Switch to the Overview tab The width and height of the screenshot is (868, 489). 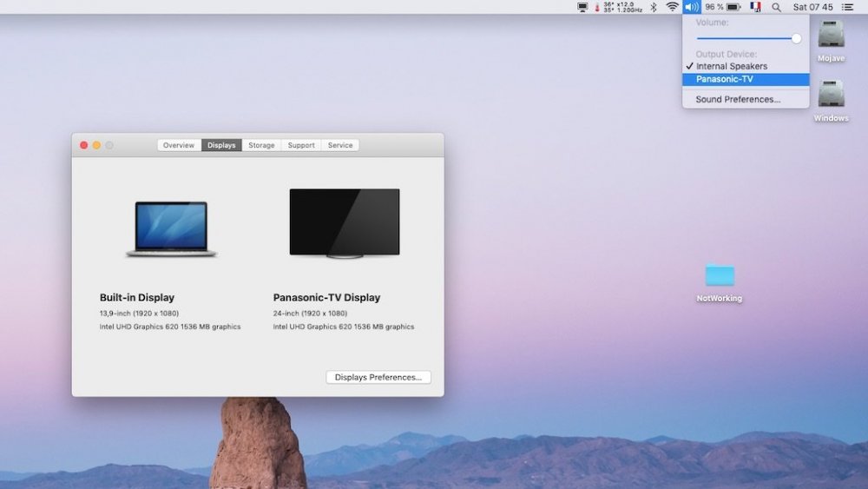[179, 145]
